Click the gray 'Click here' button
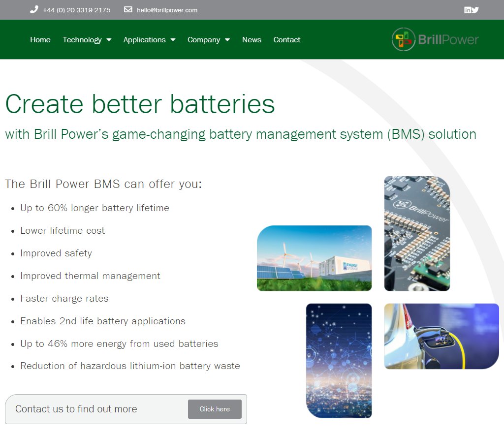This screenshot has height=435, width=504. 215,409
